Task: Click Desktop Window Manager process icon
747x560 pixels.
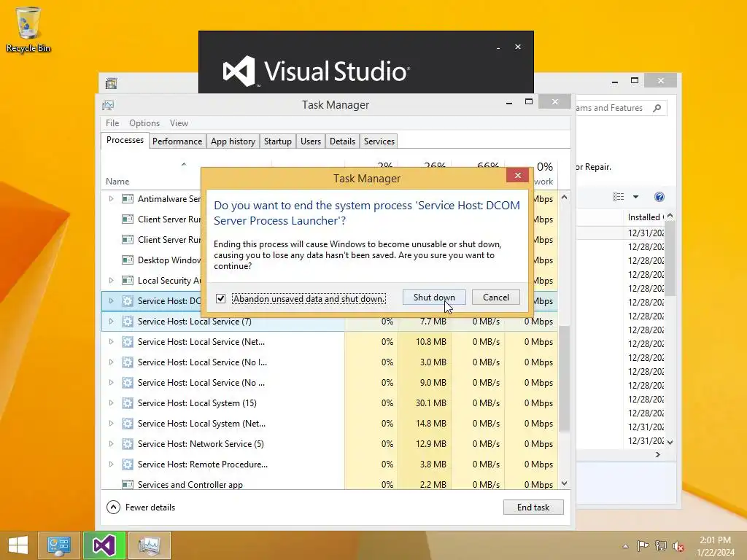Action: [x=127, y=260]
